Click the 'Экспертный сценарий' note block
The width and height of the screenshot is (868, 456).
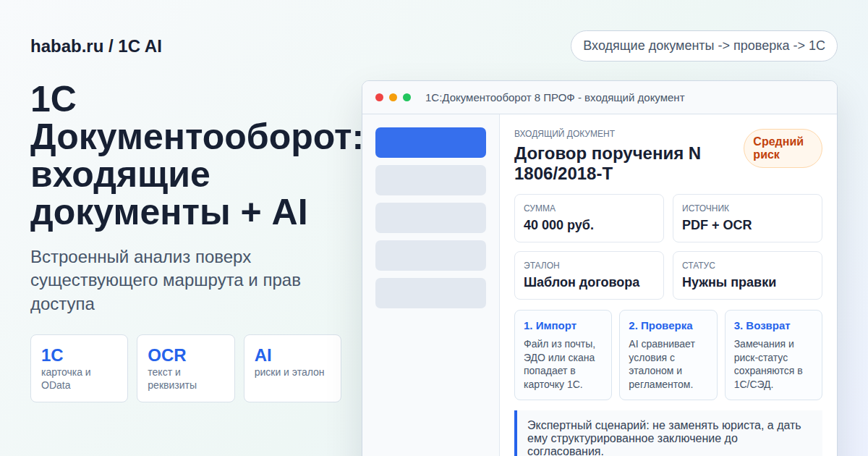pyautogui.click(x=668, y=434)
